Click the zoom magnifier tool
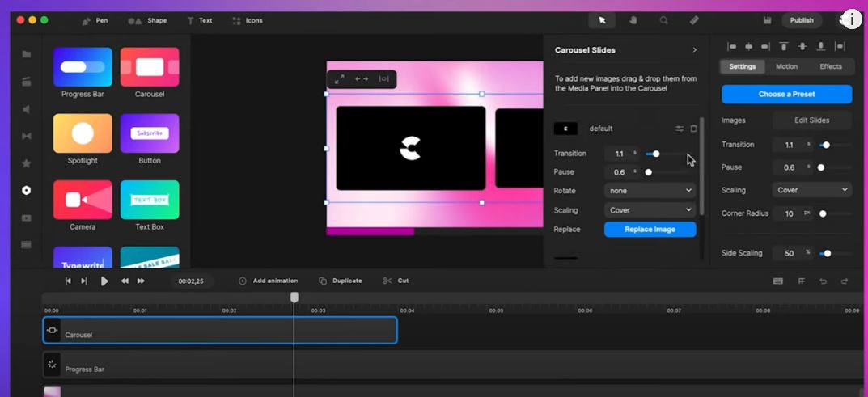 663,20
